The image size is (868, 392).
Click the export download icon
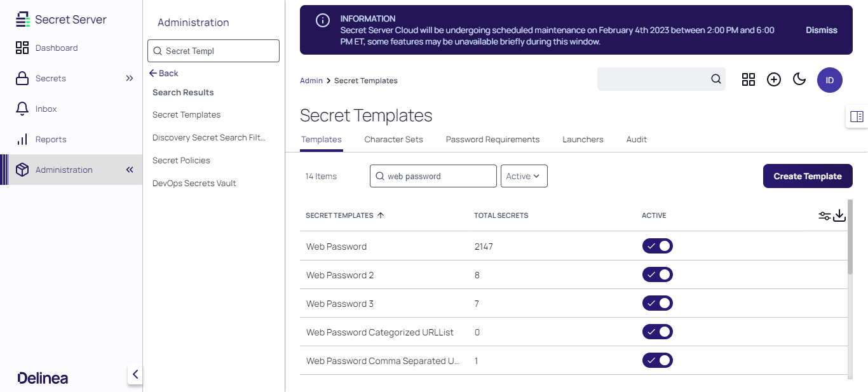tap(839, 216)
